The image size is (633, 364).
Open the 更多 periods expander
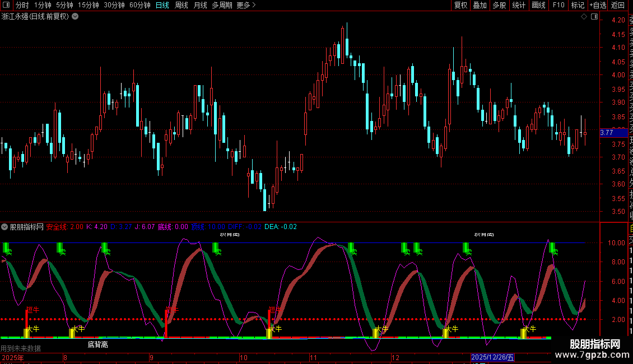(246, 5)
